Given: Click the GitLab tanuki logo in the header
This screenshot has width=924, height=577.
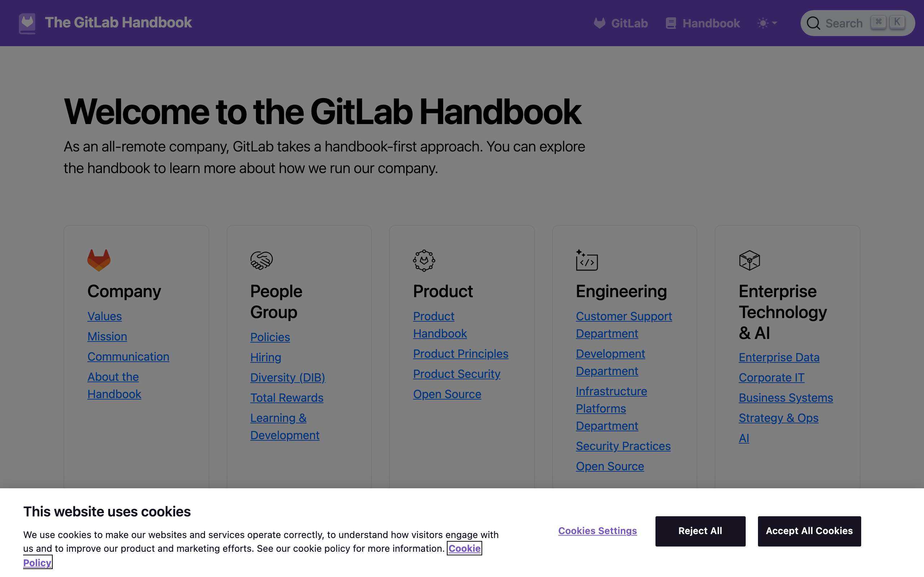Looking at the screenshot, I should point(27,22).
